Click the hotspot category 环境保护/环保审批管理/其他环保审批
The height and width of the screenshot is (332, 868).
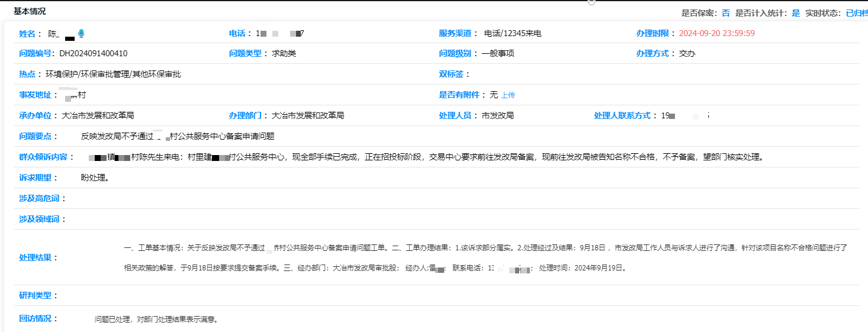113,74
